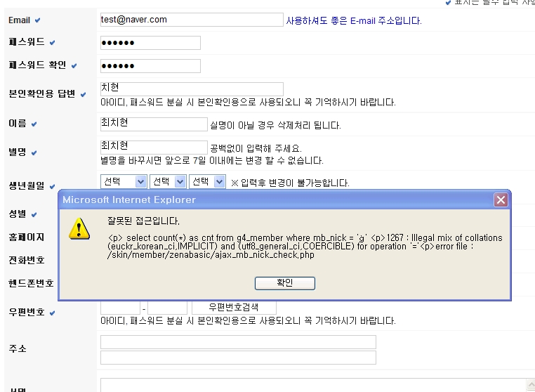Click the 별명 nickname input field
This screenshot has width=535, height=392.
click(x=154, y=147)
